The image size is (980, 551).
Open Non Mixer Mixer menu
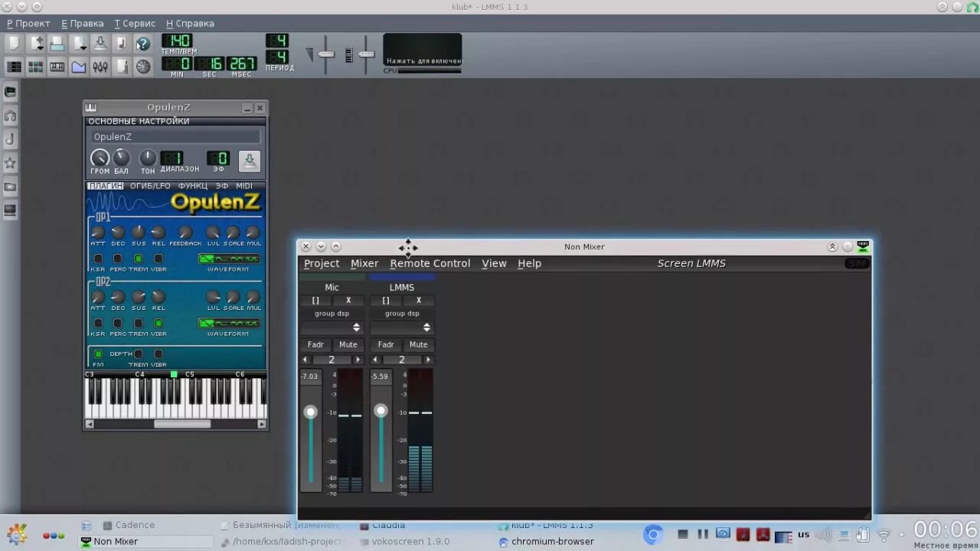coord(364,263)
